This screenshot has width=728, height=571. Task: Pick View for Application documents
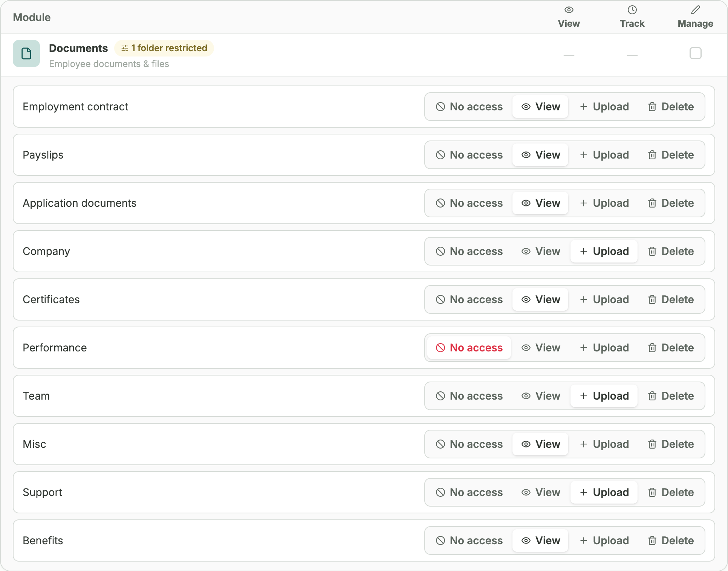[540, 203]
